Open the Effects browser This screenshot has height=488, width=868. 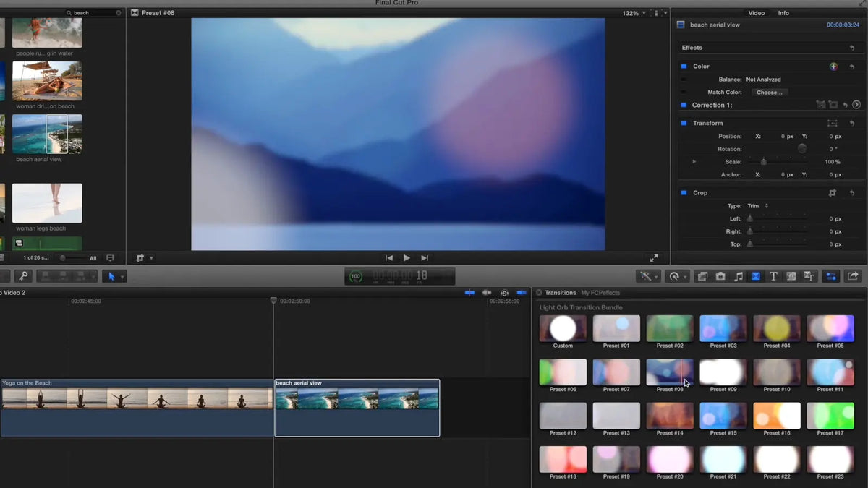tap(702, 276)
